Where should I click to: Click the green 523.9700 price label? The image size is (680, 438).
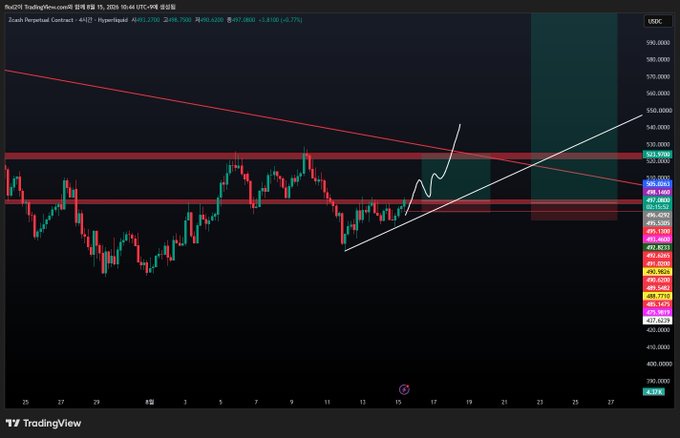[657, 154]
